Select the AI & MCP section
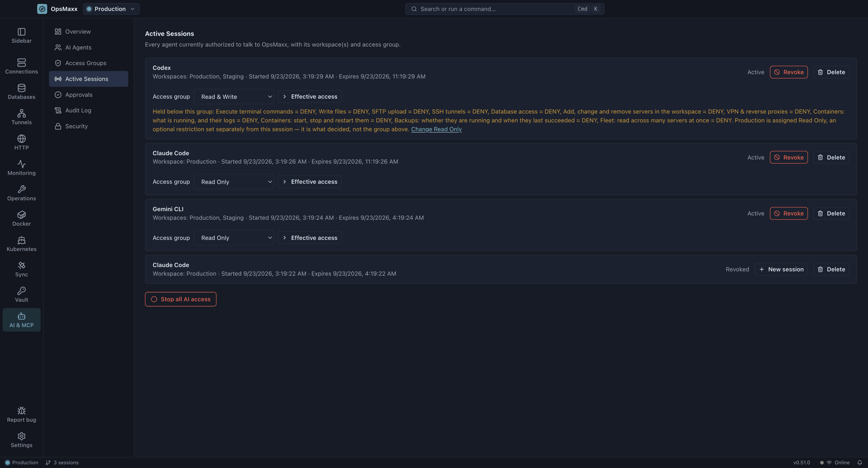Screen dimensions: 868x468 [x=21, y=320]
